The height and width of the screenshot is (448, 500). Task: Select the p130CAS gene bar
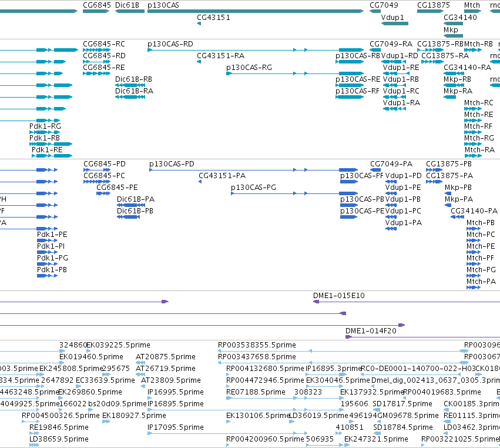tap(256, 11)
